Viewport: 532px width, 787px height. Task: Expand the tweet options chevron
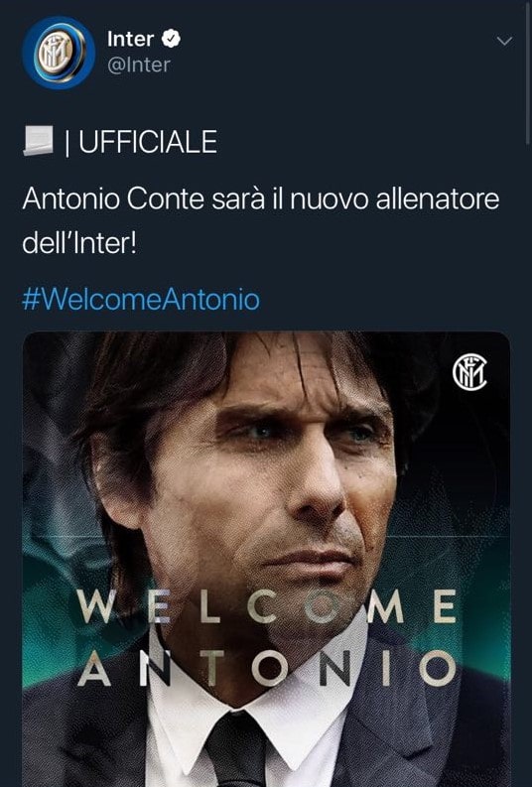(x=504, y=41)
